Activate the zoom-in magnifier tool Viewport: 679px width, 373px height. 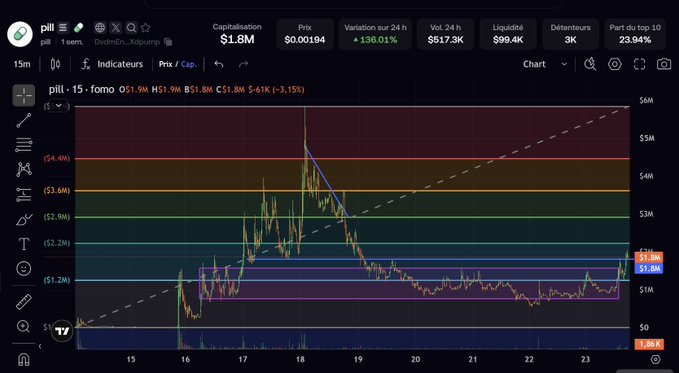23,326
